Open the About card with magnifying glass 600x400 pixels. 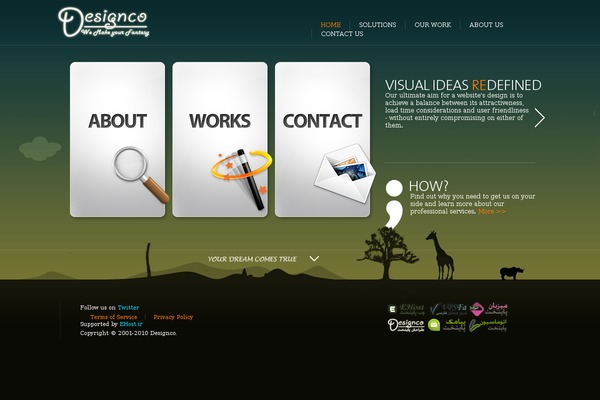[x=117, y=139]
